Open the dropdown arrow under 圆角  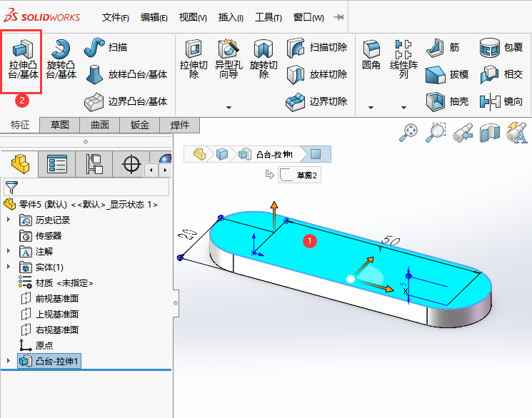[x=371, y=108]
